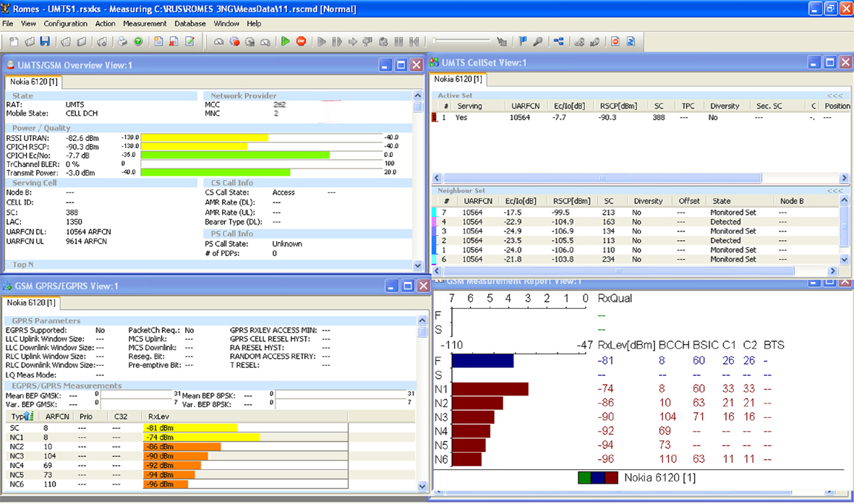Create a new workspace with the blank-page icon
The height and width of the screenshot is (504, 854).
[x=14, y=41]
